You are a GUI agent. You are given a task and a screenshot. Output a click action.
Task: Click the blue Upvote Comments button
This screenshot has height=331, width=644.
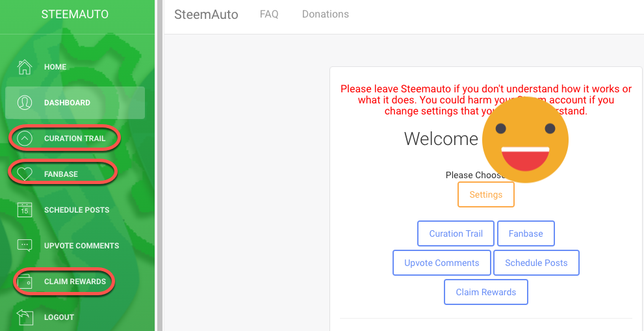tap(441, 263)
